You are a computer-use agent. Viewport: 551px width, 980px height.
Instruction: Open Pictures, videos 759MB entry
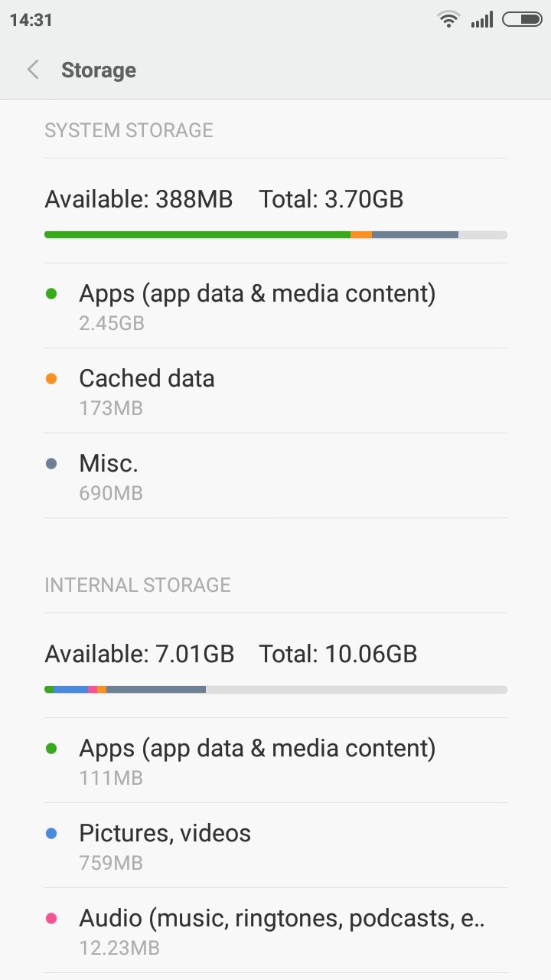point(275,845)
